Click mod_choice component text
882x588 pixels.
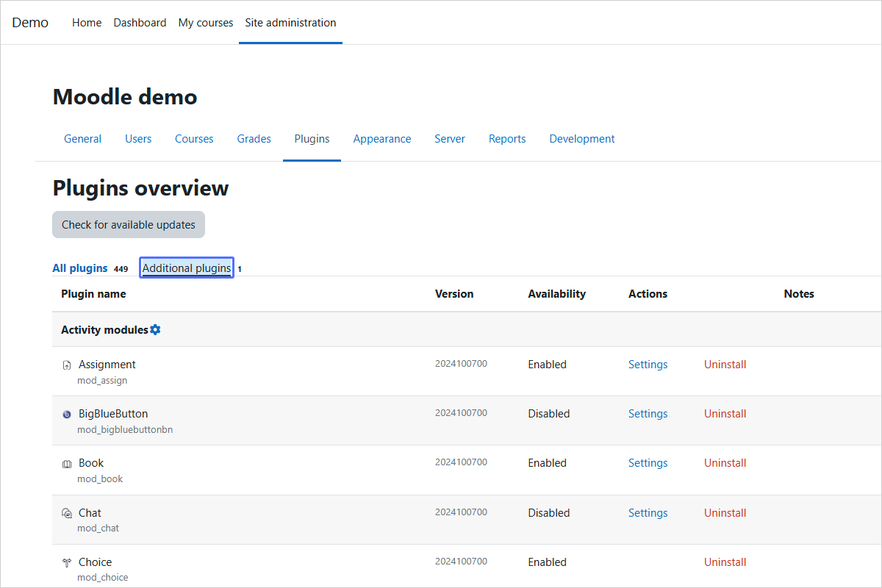click(x=103, y=578)
